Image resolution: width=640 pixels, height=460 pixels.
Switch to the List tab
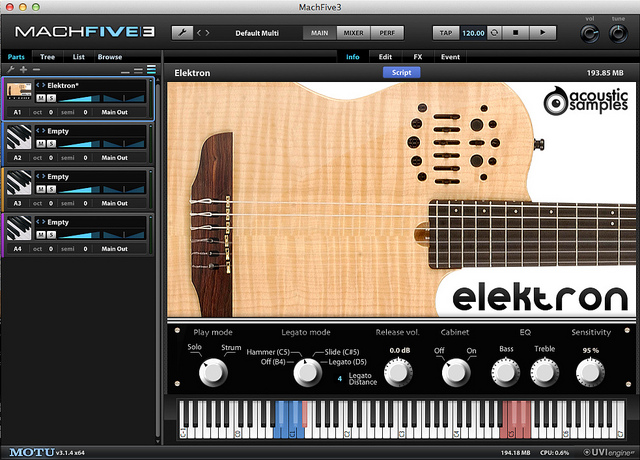[78, 57]
